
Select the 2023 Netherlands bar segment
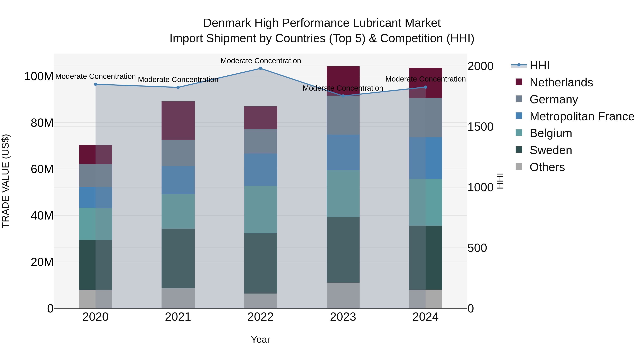tap(343, 81)
